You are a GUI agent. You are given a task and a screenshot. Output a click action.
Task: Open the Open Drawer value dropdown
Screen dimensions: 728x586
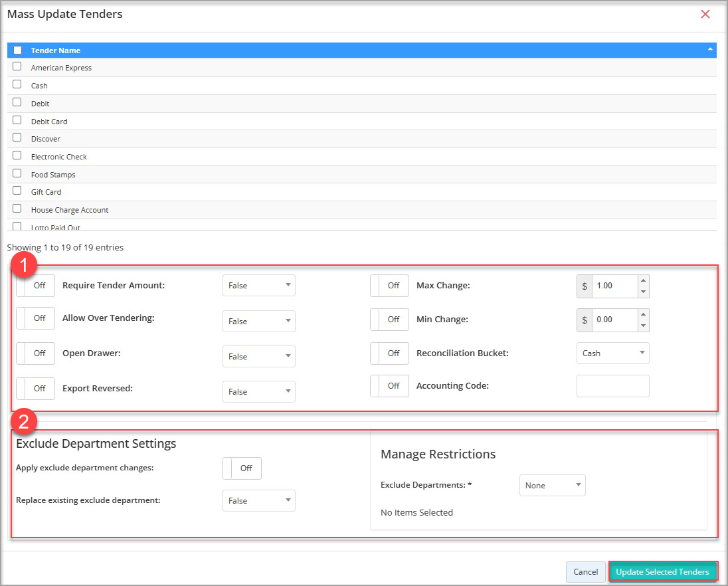point(259,357)
